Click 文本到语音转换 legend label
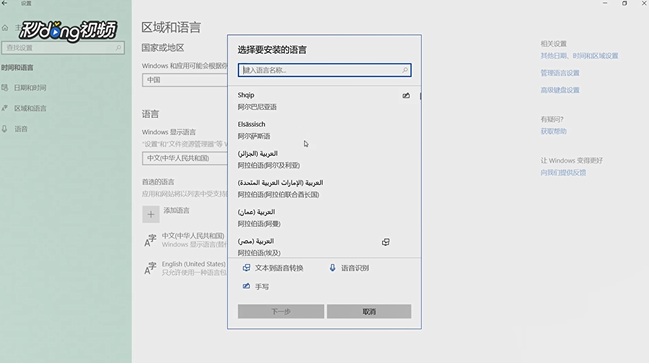 click(x=279, y=268)
